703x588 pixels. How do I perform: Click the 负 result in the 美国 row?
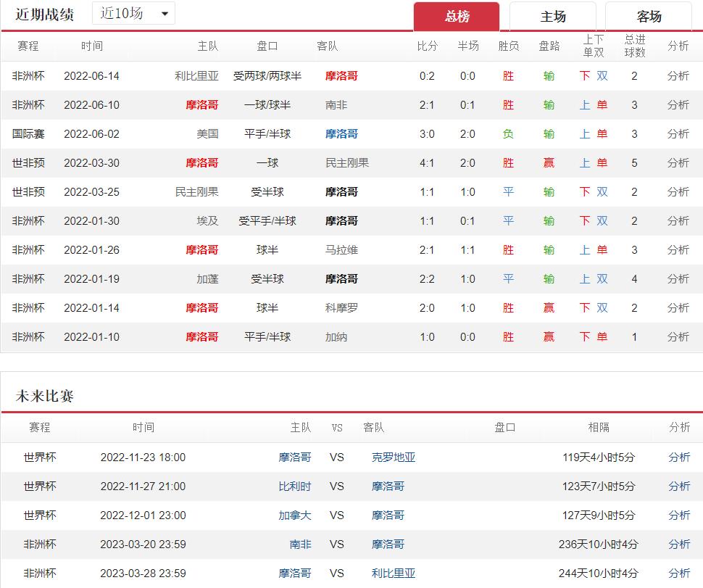point(508,133)
